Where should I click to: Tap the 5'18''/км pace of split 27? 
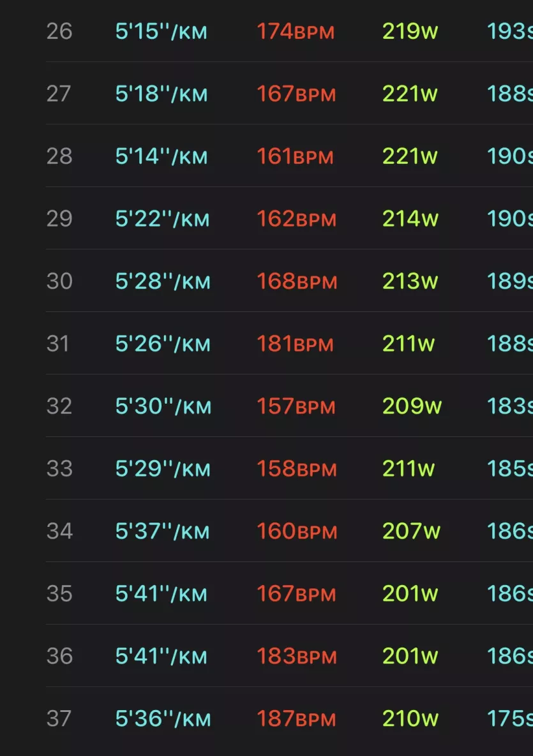click(161, 94)
